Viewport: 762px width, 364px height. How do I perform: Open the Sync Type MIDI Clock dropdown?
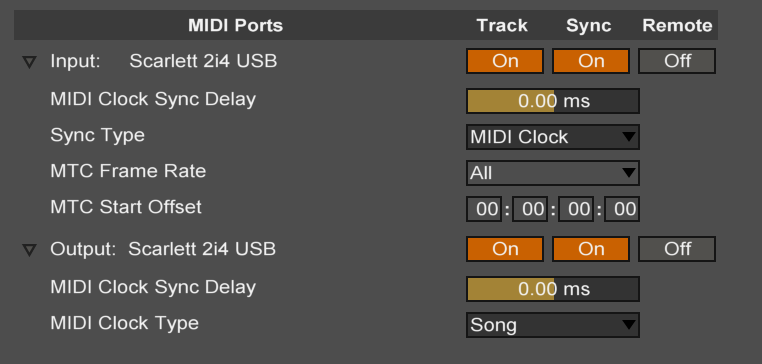553,137
